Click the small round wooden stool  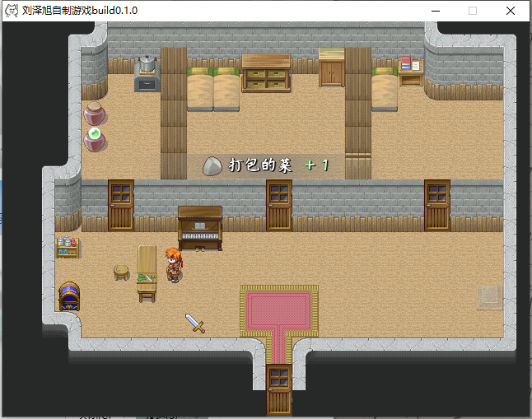[121, 272]
